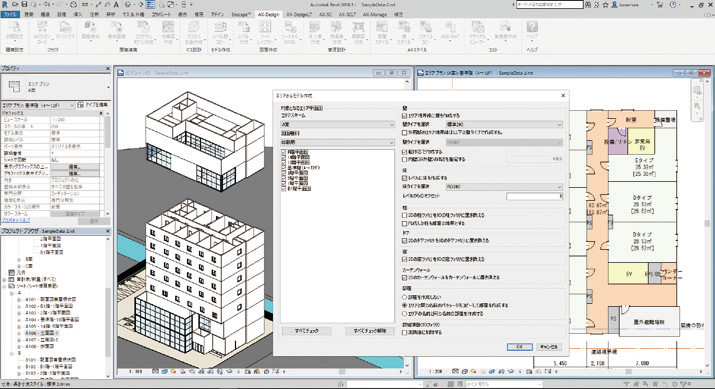Click the 仕上表作成 ribbon icon
The image size is (715, 389).
click(315, 31)
